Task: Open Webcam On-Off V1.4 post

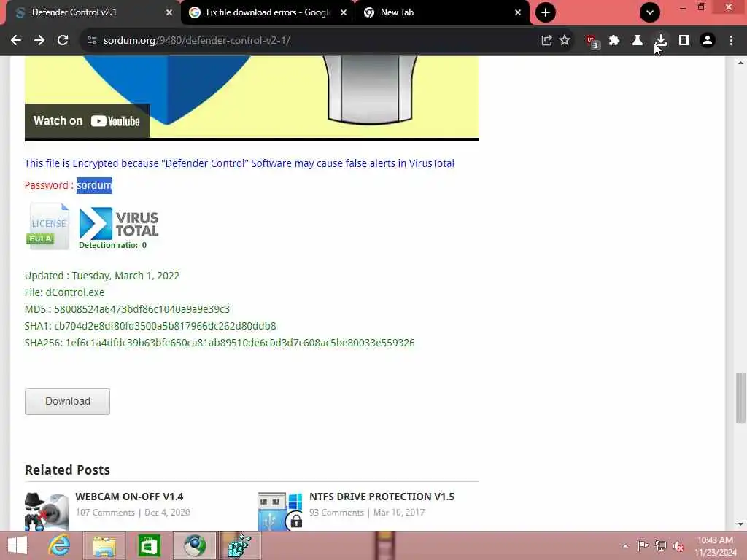Action: (x=129, y=497)
